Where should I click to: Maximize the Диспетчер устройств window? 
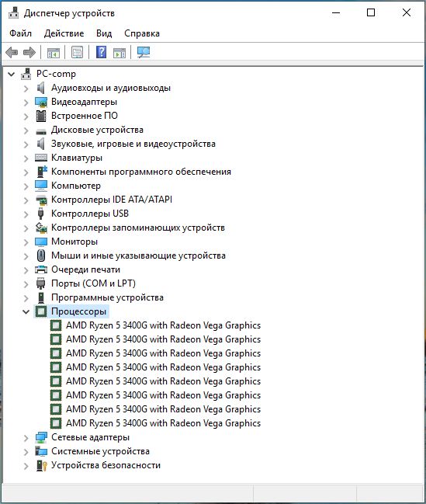pyautogui.click(x=371, y=13)
